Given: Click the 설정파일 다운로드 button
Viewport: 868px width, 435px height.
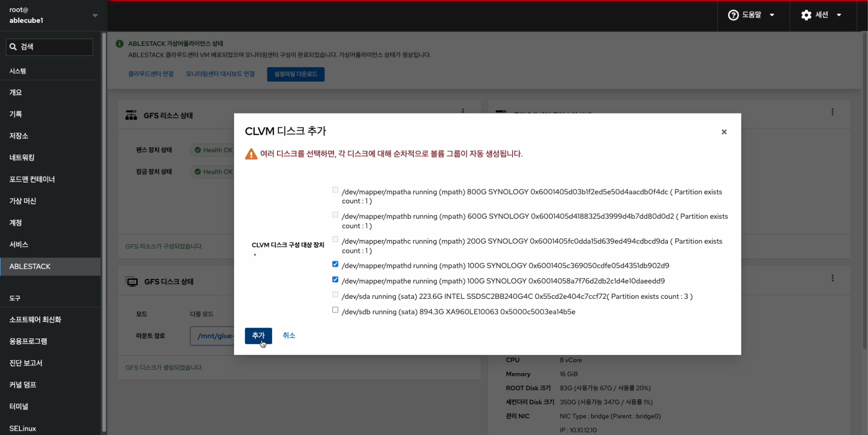Looking at the screenshot, I should [296, 74].
